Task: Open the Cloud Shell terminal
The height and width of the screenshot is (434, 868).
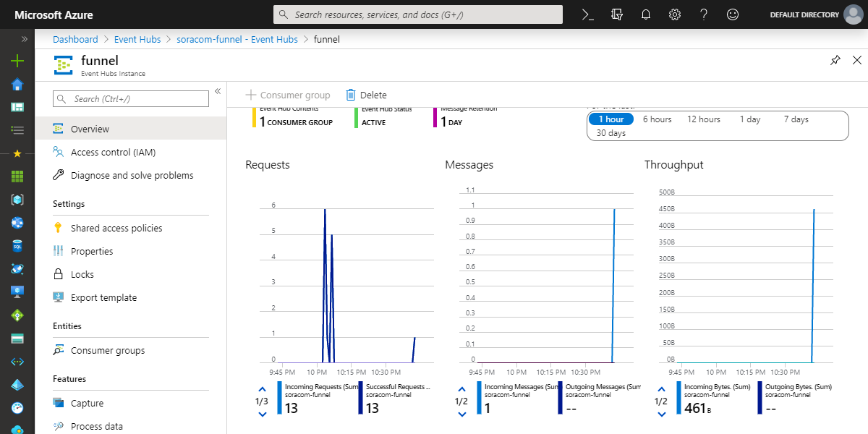Action: point(587,14)
